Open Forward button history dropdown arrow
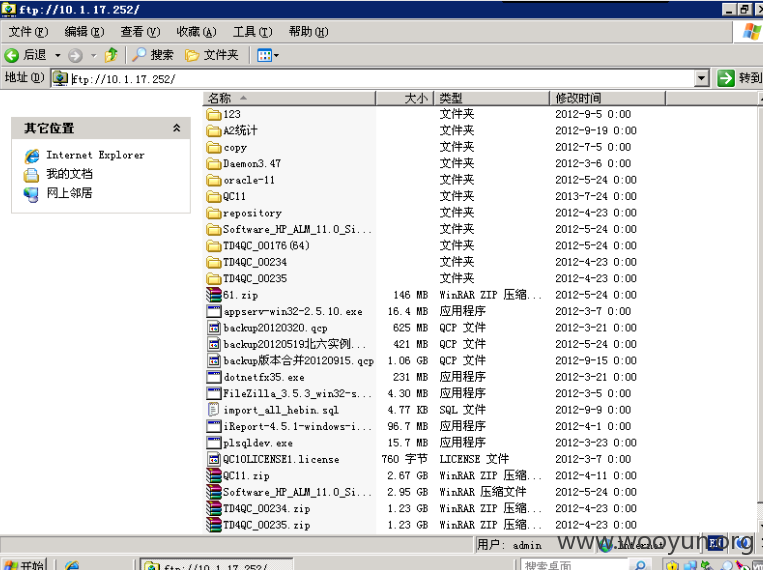This screenshot has width=763, height=570. pyautogui.click(x=93, y=55)
